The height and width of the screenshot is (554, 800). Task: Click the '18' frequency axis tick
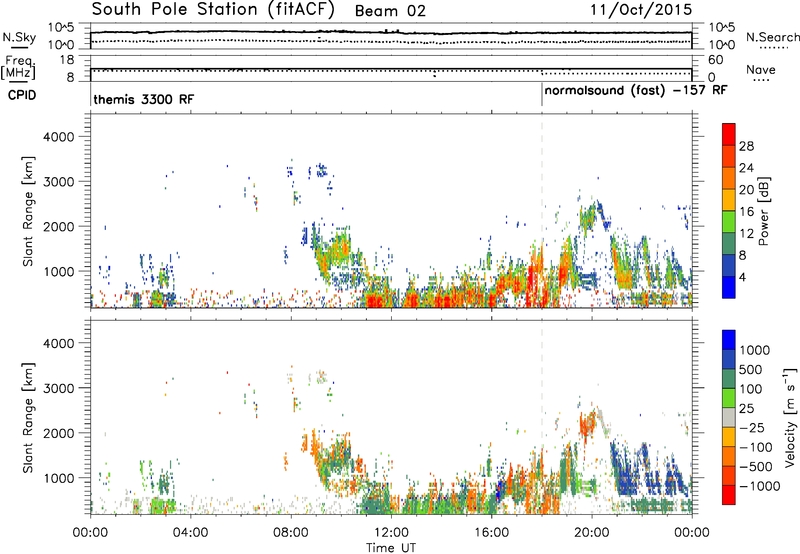point(67,60)
